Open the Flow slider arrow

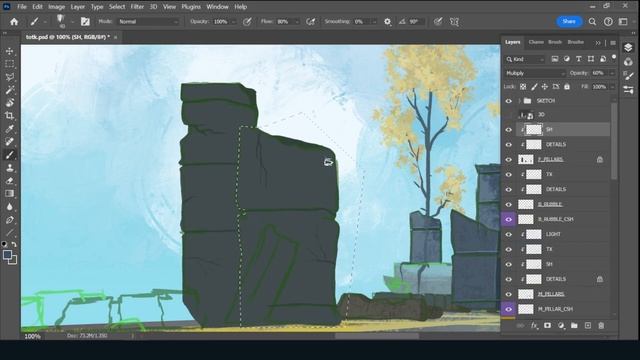tap(297, 22)
